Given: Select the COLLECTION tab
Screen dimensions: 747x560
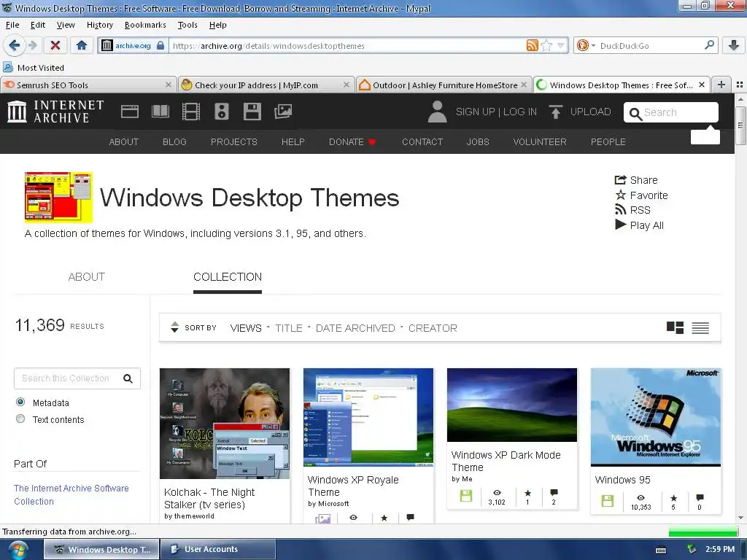Looking at the screenshot, I should coord(228,276).
